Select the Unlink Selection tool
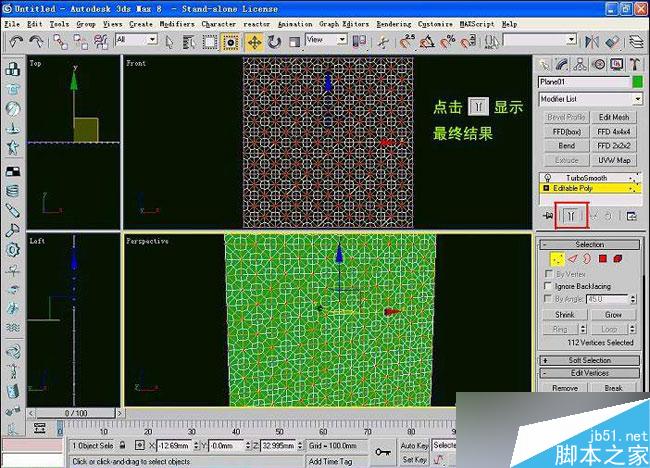Screen dimensions: 650x468 pos(80,42)
